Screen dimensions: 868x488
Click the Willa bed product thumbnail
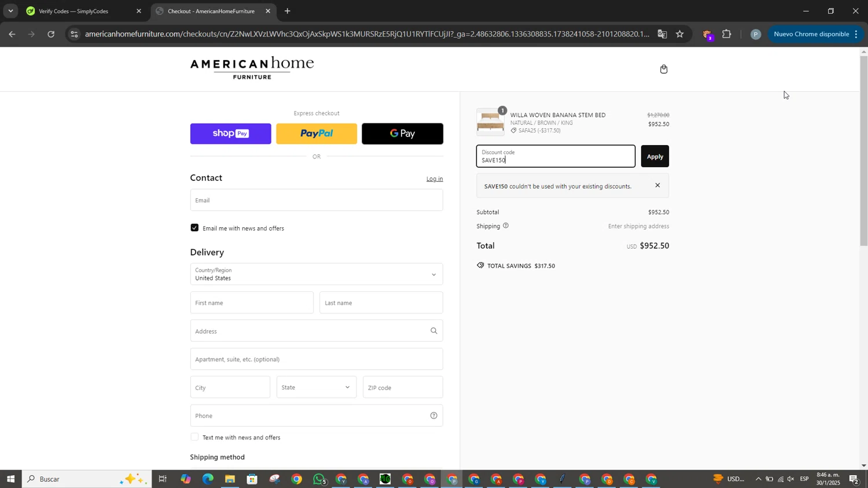490,122
